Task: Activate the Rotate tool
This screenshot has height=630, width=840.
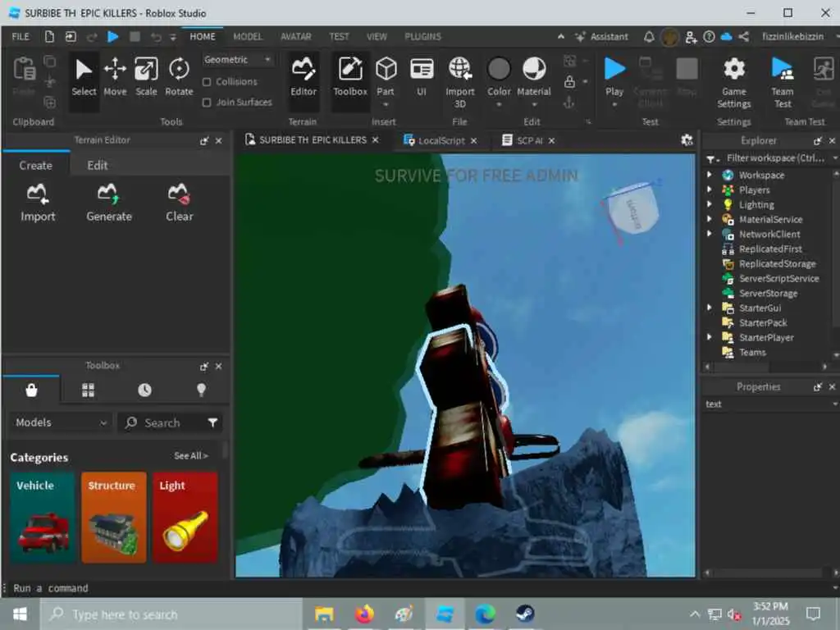Action: tap(179, 78)
